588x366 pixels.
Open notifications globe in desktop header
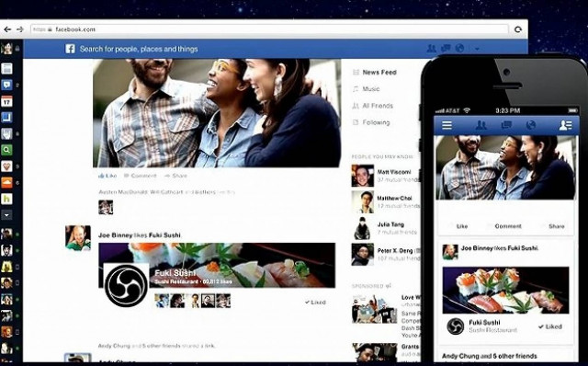tap(459, 49)
